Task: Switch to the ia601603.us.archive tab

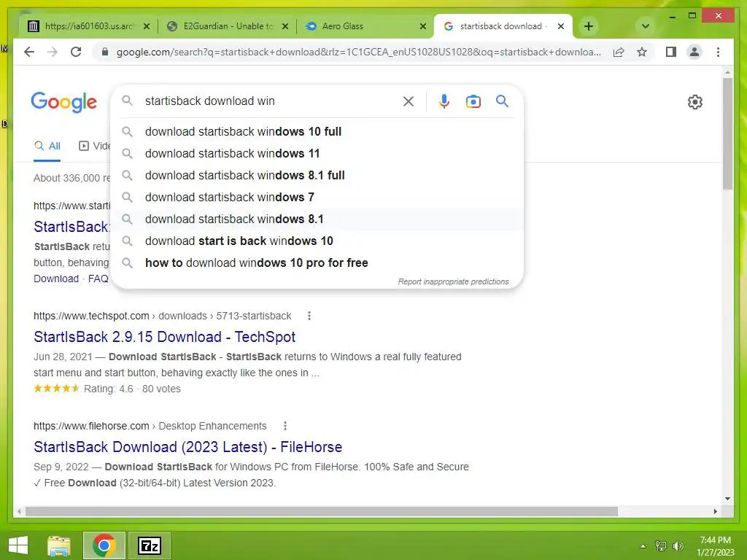Action: (88, 26)
